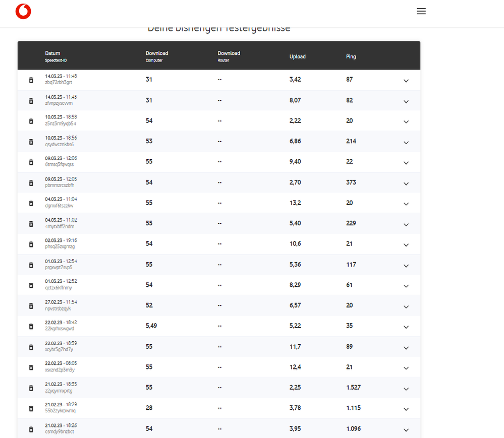Expand details for test xcybr3g7hd7y
This screenshot has width=504, height=438.
click(x=406, y=348)
